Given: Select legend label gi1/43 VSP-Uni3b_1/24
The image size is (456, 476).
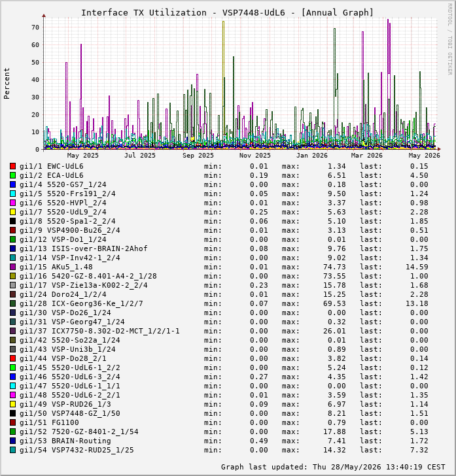Looking at the screenshot, I should pos(67,349).
